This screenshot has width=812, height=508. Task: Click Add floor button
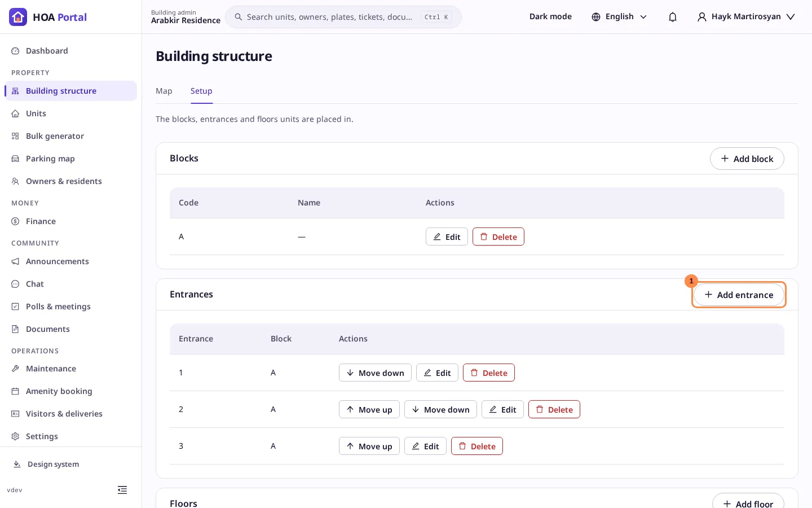point(748,502)
